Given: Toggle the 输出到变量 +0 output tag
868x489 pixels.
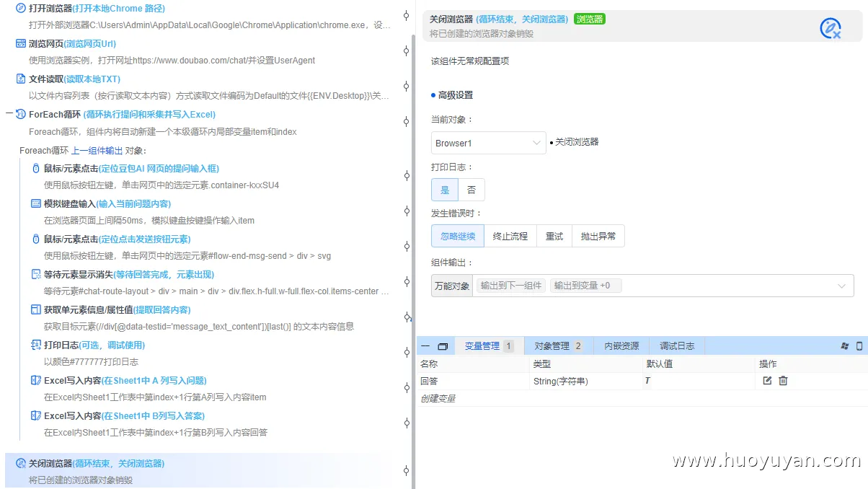Looking at the screenshot, I should (585, 286).
